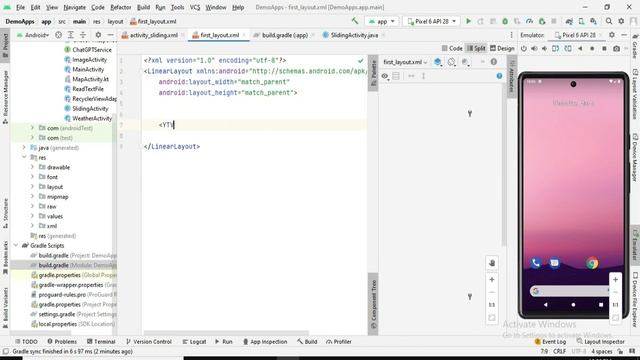Viewport: 640px width, 360px height.
Task: Toggle the Palette side panel
Action: [373, 73]
